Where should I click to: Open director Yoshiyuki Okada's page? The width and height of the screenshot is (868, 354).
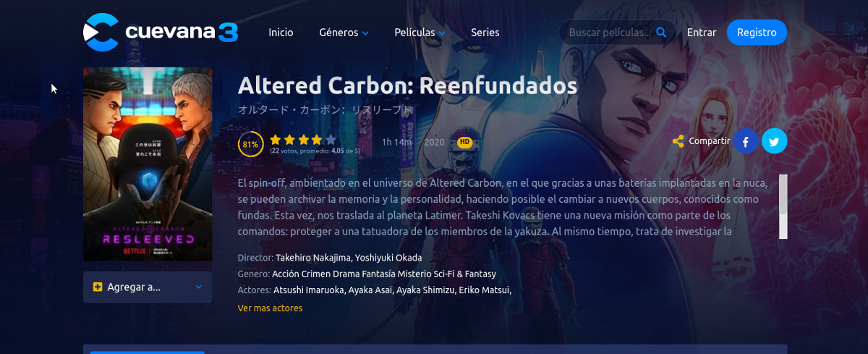click(x=388, y=258)
